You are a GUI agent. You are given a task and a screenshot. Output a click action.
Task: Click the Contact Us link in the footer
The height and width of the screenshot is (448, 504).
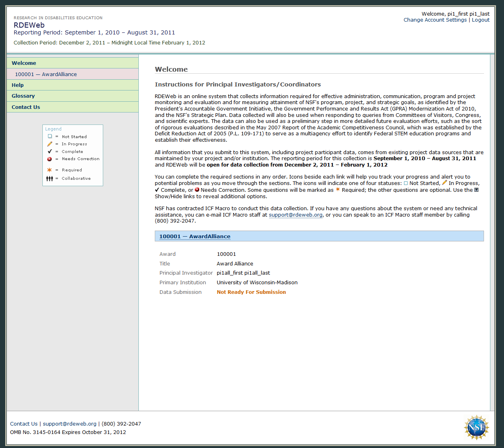[24, 424]
